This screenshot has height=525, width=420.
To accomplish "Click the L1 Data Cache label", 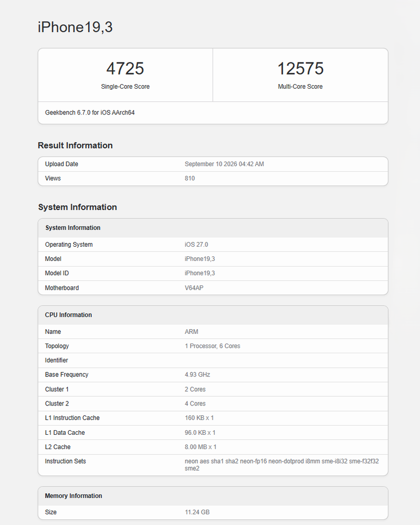I will pyautogui.click(x=65, y=433).
